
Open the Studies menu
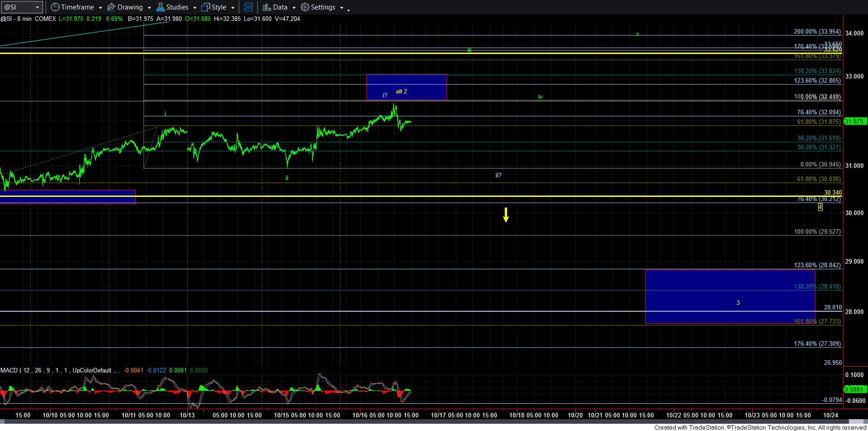click(172, 7)
